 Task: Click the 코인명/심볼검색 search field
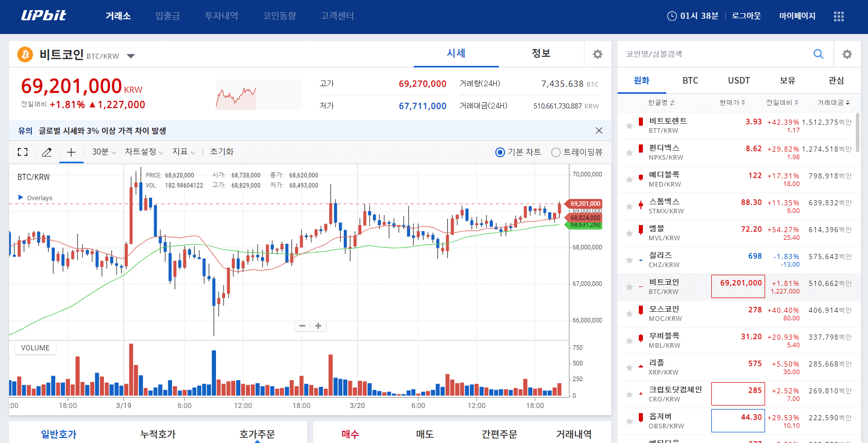pos(714,54)
